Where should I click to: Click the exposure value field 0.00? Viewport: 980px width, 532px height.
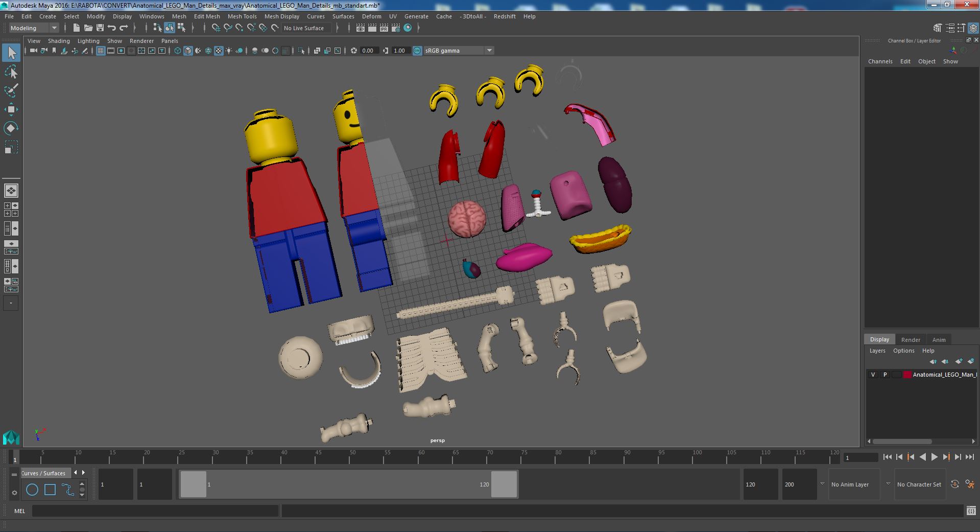tap(369, 51)
